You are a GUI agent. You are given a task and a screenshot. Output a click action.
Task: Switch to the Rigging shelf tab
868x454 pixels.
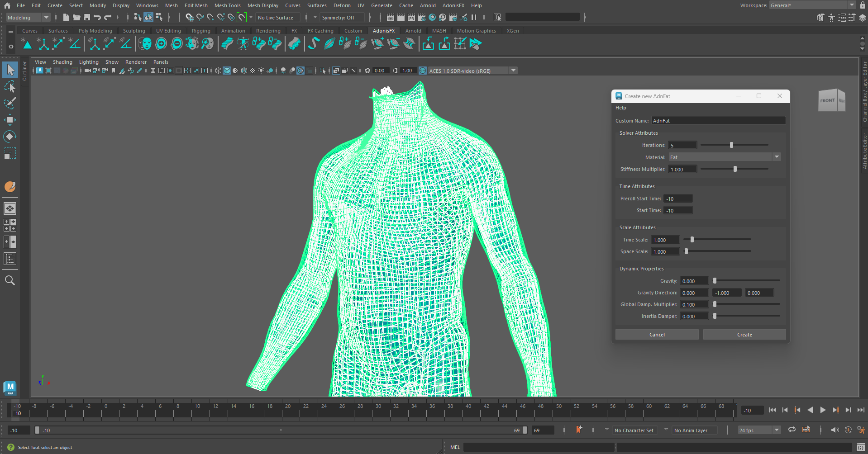click(201, 31)
